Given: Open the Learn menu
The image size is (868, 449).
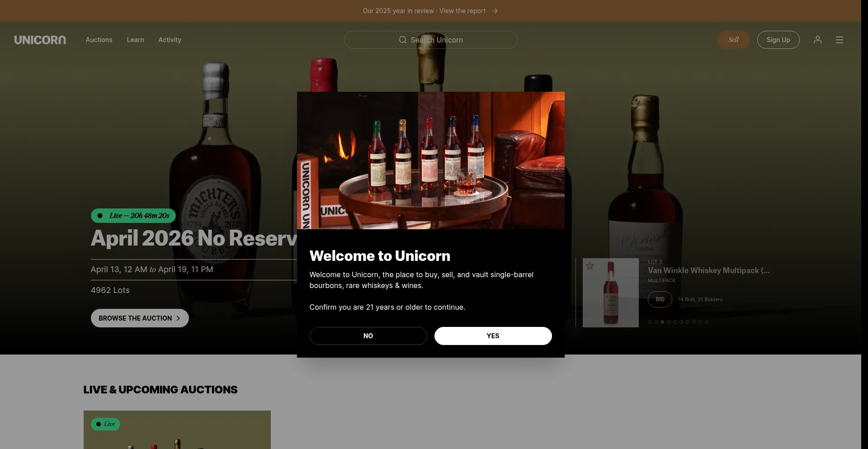Looking at the screenshot, I should [135, 40].
